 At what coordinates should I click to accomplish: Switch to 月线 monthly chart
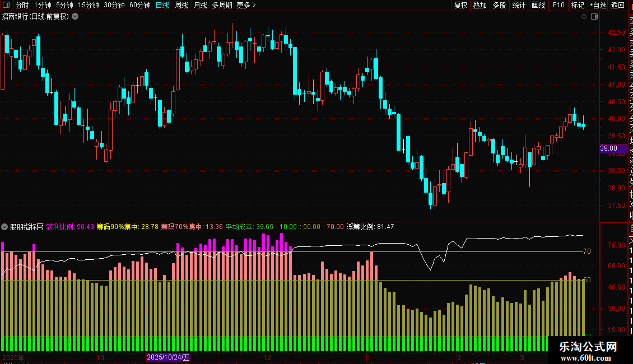pos(200,5)
